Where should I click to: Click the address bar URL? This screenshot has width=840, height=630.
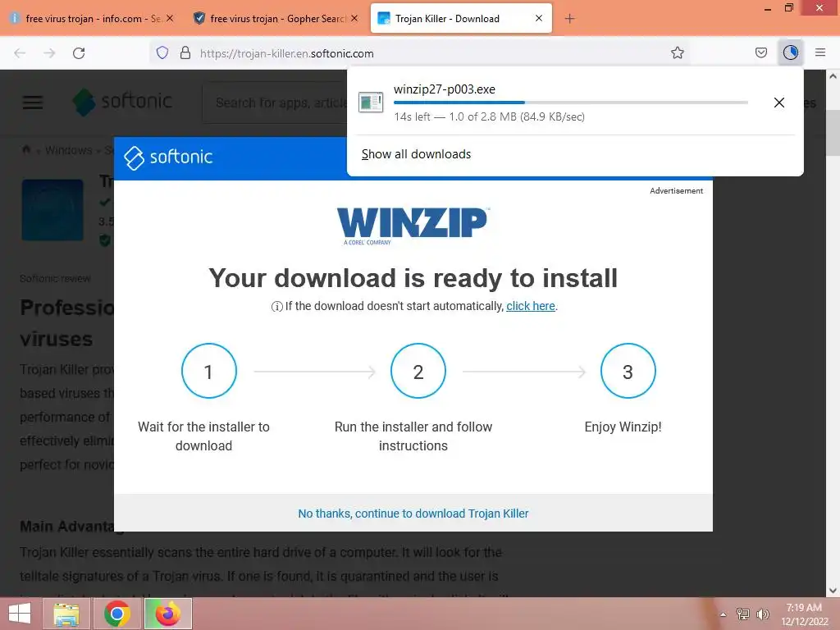click(286, 53)
